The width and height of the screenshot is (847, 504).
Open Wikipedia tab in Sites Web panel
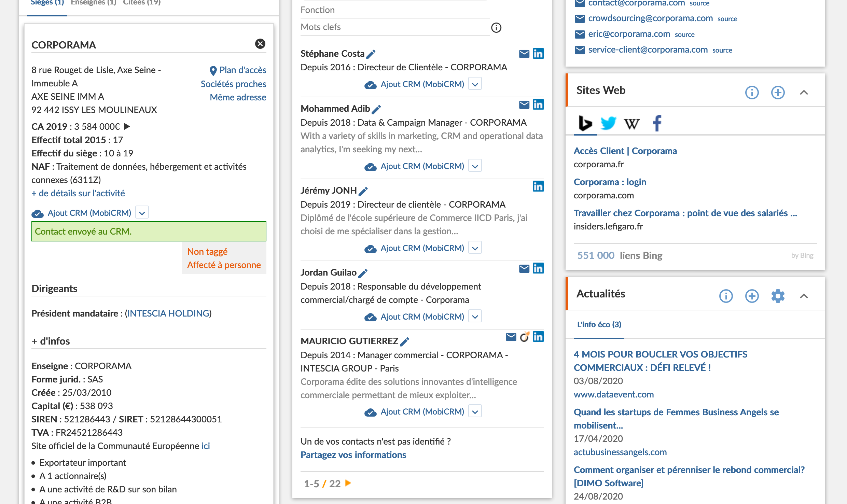point(631,124)
